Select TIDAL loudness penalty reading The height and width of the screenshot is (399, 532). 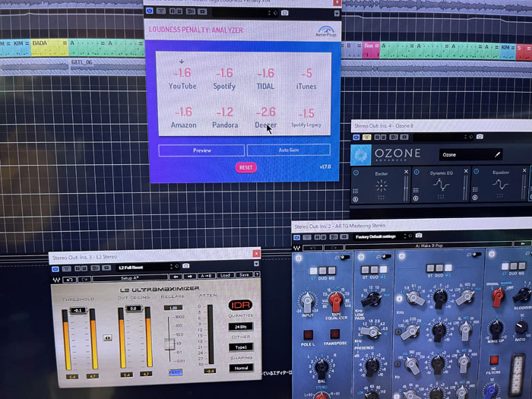(x=265, y=79)
